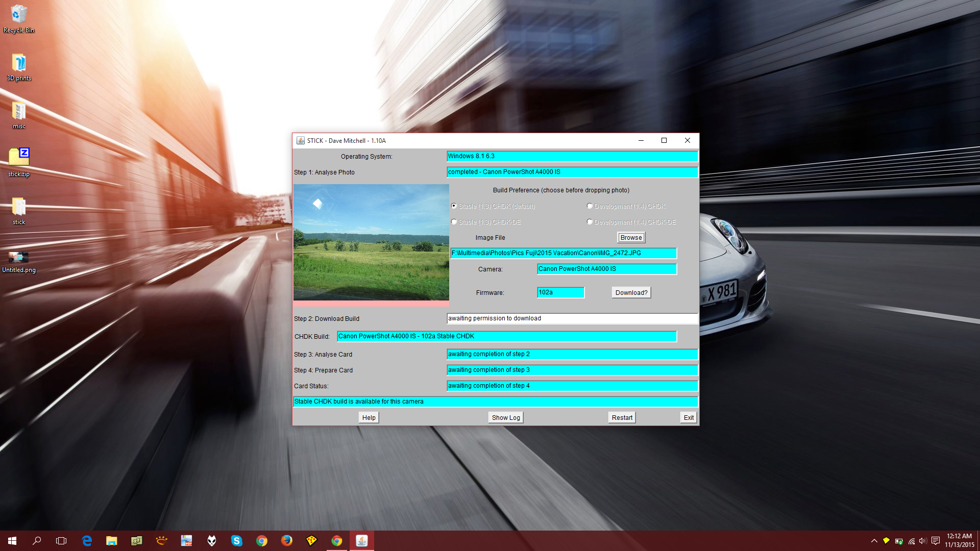Show hidden system tray icons

[x=874, y=541]
